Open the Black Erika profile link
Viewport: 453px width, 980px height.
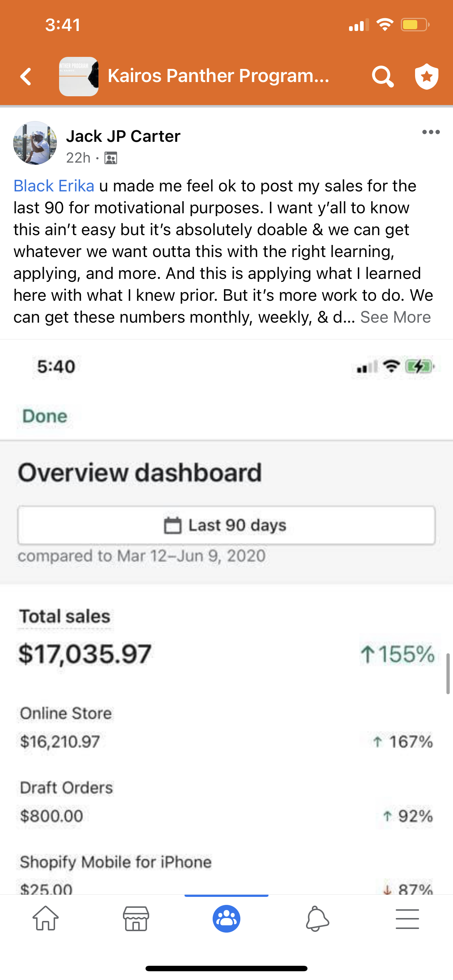pos(54,186)
